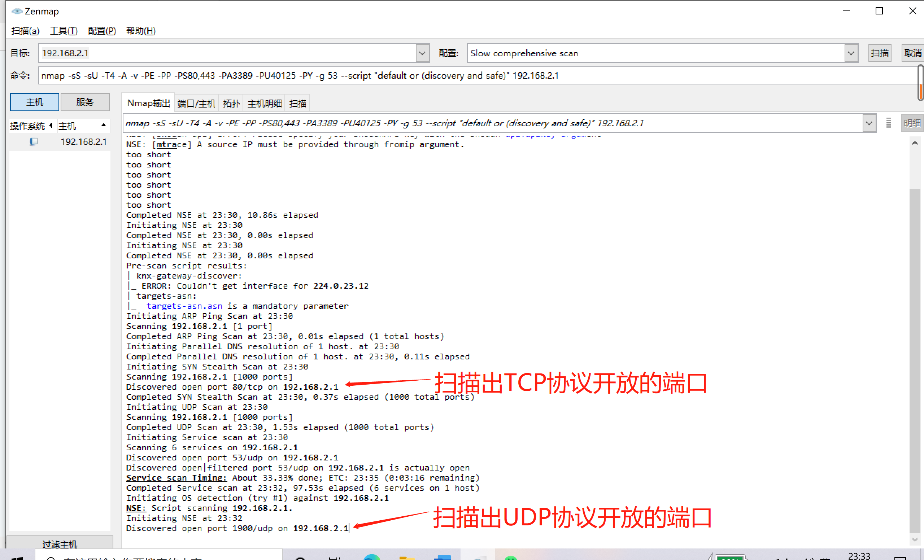The height and width of the screenshot is (560, 924).
Task: Click 'Pre-scan script results:' line
Action: point(186,265)
